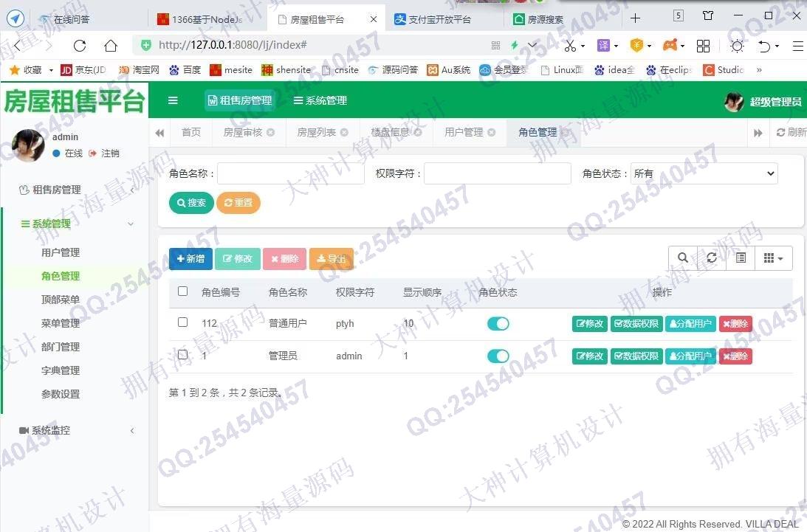
Task: Click the 搜索 search button
Action: coord(191,202)
